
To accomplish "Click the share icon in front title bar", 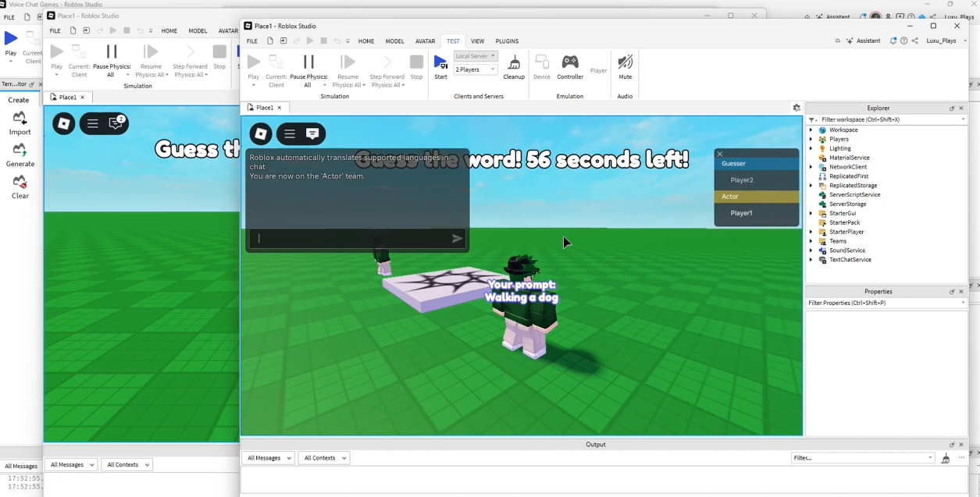I will 914,41.
